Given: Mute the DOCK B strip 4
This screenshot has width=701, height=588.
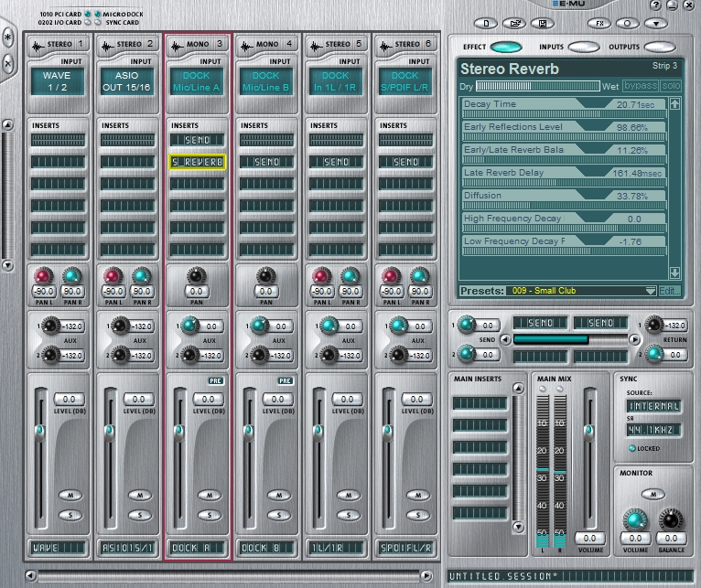Looking at the screenshot, I should (x=279, y=495).
